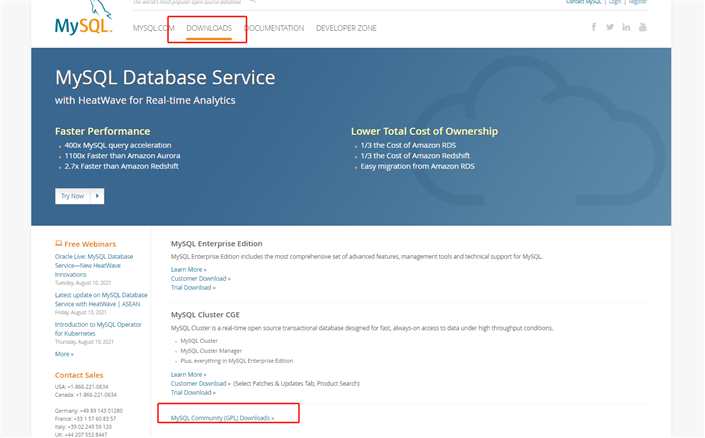Open Customer Download under MySQL Cluster CGE
Image resolution: width=705 pixels, height=438 pixels.
point(201,383)
